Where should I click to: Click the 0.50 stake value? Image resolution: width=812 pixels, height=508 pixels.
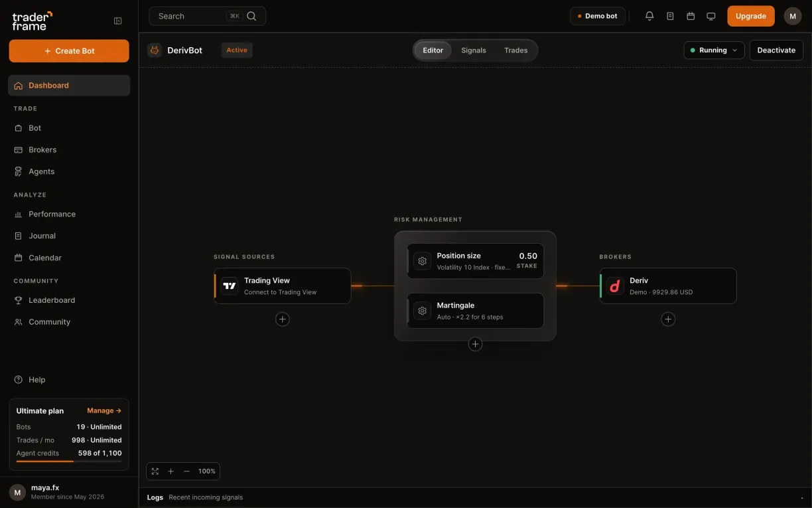coord(528,256)
